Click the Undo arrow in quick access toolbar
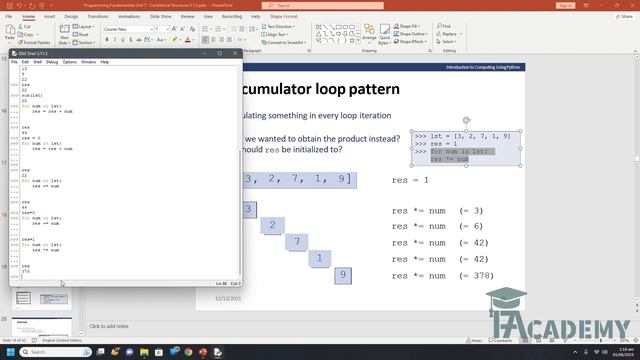This screenshot has height=360, width=640. point(19,5)
